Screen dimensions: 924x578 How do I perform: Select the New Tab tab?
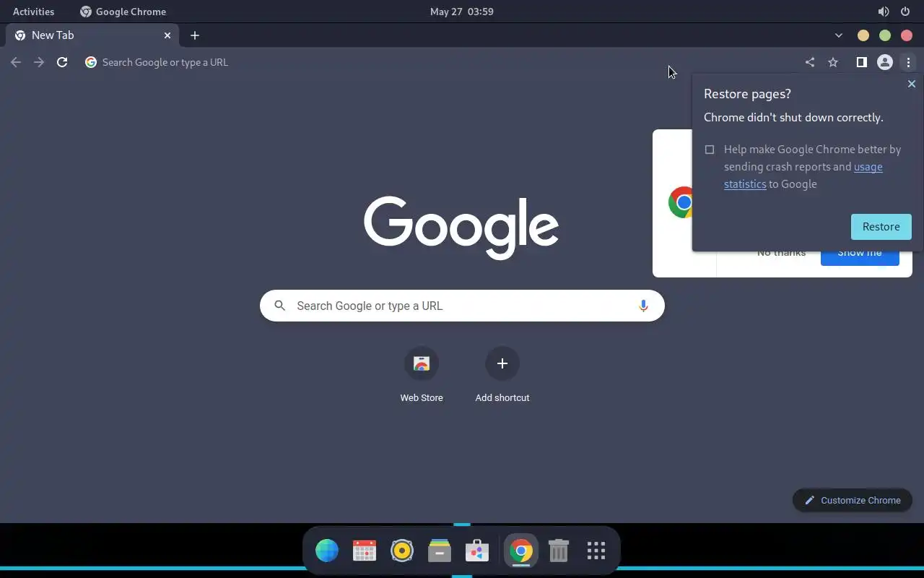tap(93, 35)
